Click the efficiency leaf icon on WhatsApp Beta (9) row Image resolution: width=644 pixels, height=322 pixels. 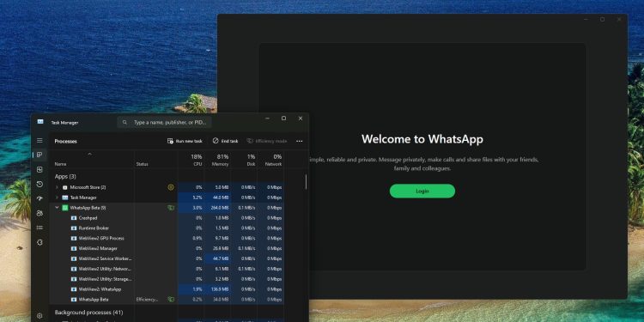coord(171,208)
